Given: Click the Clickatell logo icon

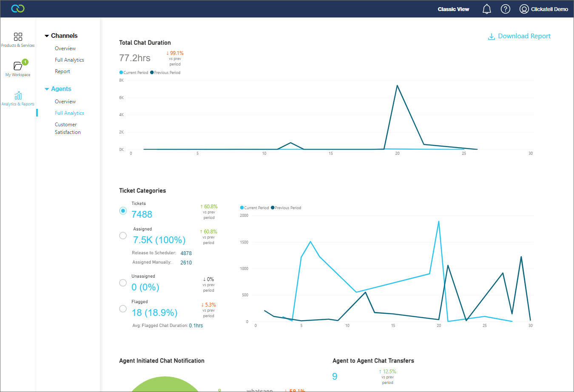Looking at the screenshot, I should pyautogui.click(x=18, y=9).
